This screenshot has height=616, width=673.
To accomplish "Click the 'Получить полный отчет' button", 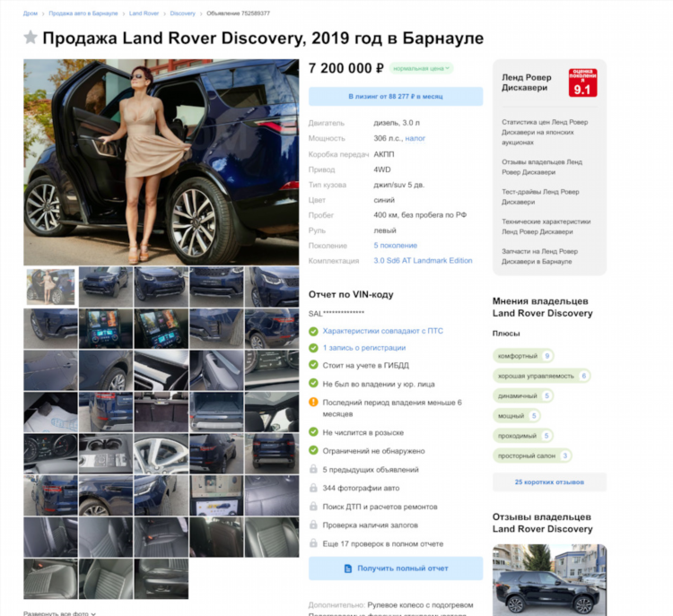I will [x=396, y=568].
